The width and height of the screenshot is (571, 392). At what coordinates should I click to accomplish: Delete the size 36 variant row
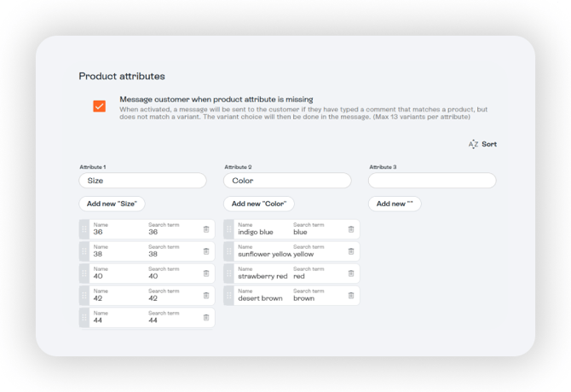(x=205, y=229)
